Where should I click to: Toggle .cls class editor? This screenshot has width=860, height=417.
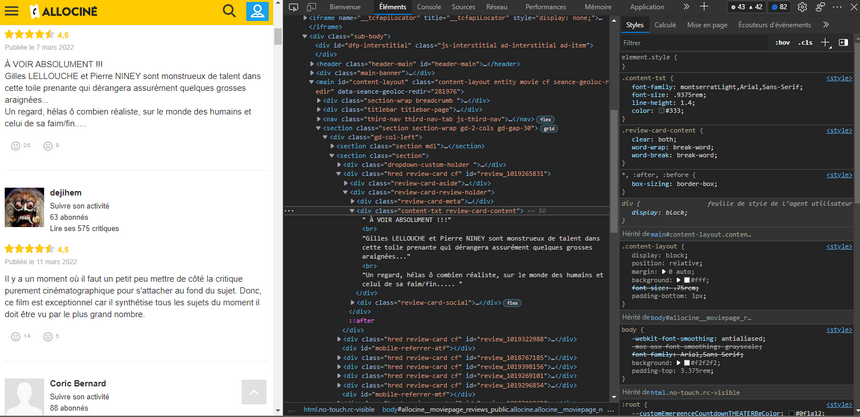coord(805,43)
